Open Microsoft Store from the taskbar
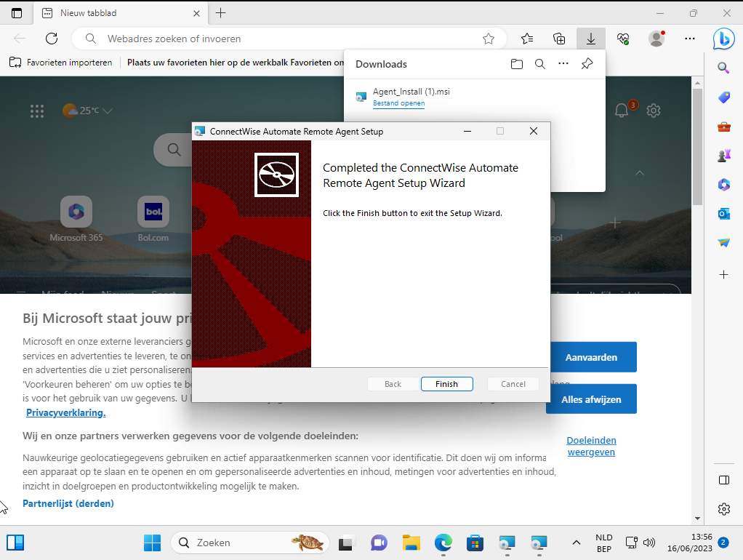The height and width of the screenshot is (560, 743). point(475,543)
